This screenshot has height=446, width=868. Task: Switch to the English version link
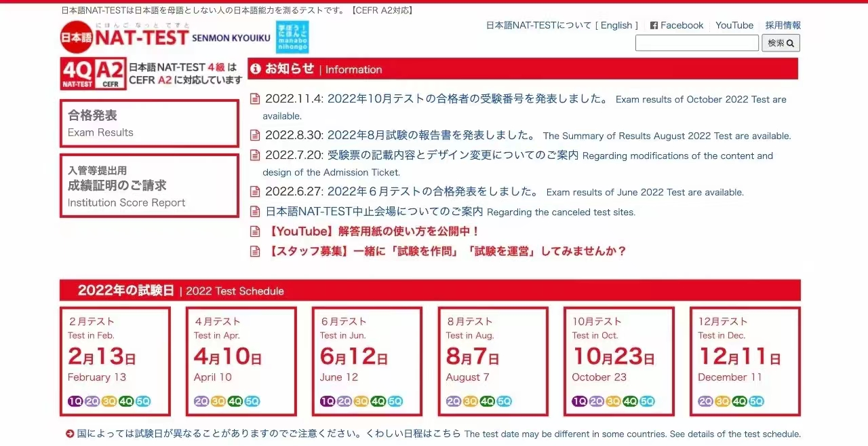(x=616, y=25)
